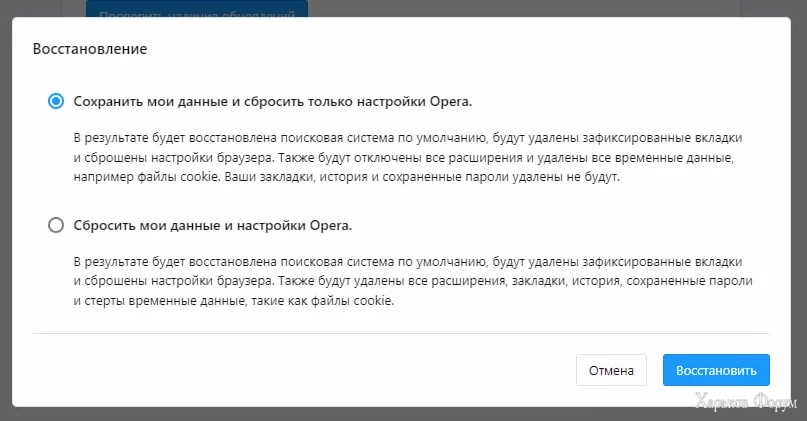Click the label 'Сбросить мои данные и настройки Opera'
807x421 pixels.
coord(213,225)
